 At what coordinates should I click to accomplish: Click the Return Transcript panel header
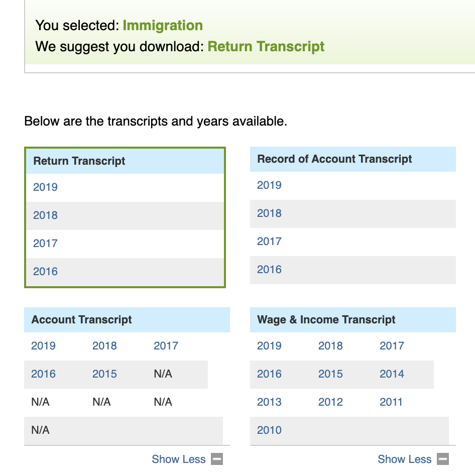(125, 161)
